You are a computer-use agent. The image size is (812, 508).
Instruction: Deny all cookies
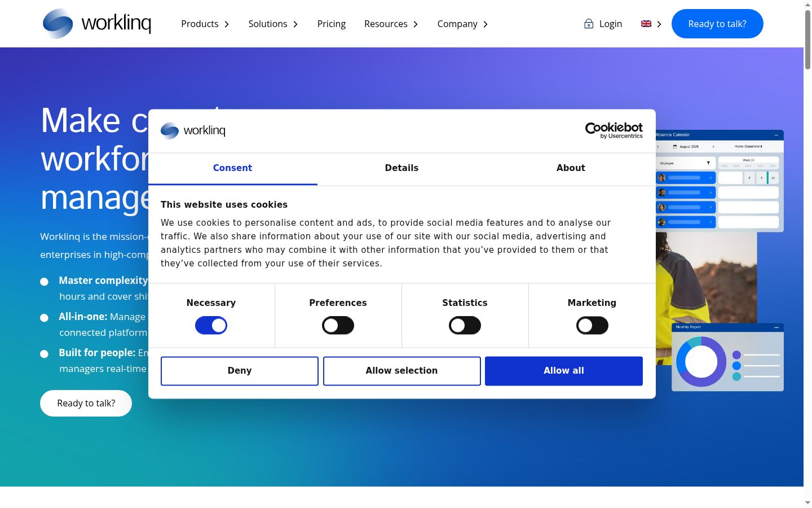(x=240, y=371)
